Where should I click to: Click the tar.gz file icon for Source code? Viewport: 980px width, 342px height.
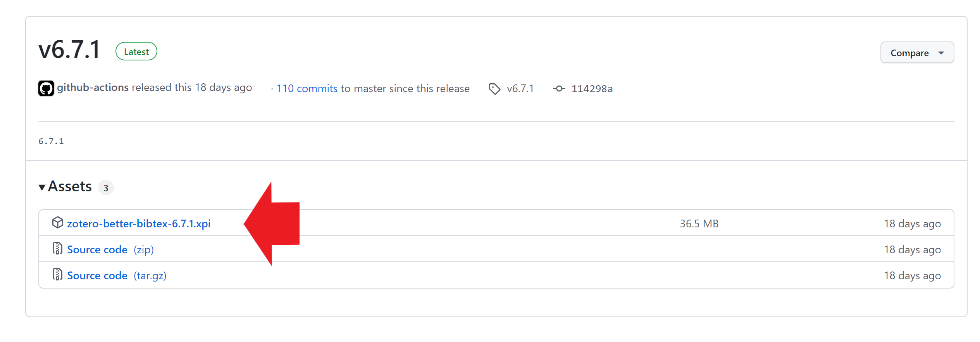click(x=58, y=275)
